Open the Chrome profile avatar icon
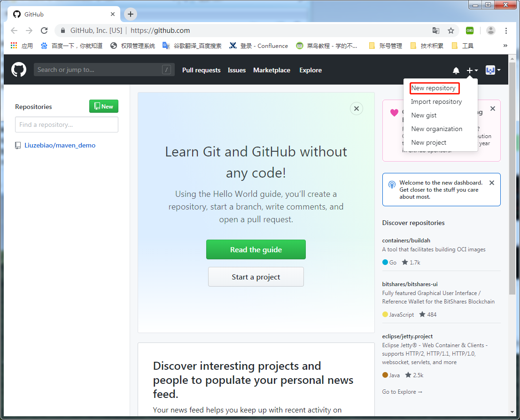The width and height of the screenshot is (520, 420). (x=490, y=31)
